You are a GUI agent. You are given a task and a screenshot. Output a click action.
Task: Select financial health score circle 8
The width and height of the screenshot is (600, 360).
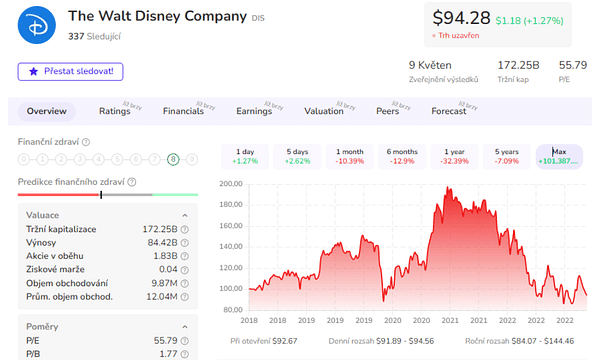pyautogui.click(x=173, y=159)
